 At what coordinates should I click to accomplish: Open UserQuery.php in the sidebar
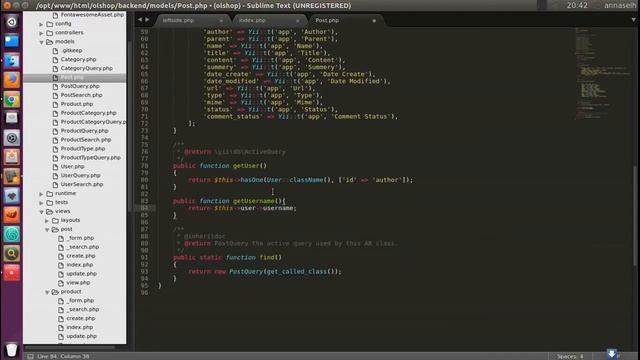[x=80, y=176]
